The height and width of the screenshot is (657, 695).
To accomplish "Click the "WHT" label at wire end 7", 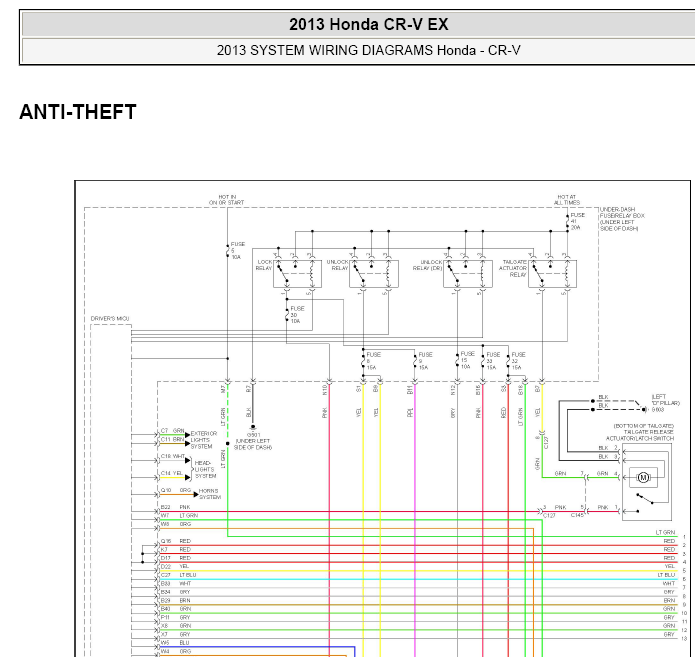I will tap(669, 583).
